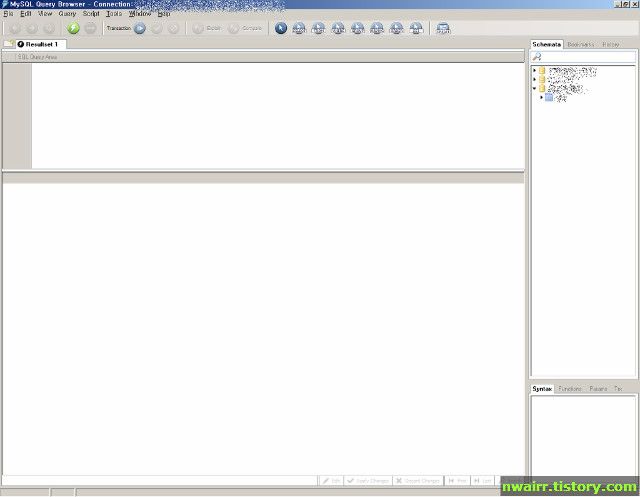This screenshot has height=497, width=640.
Task: Switch to the Functions tab
Action: [570, 389]
